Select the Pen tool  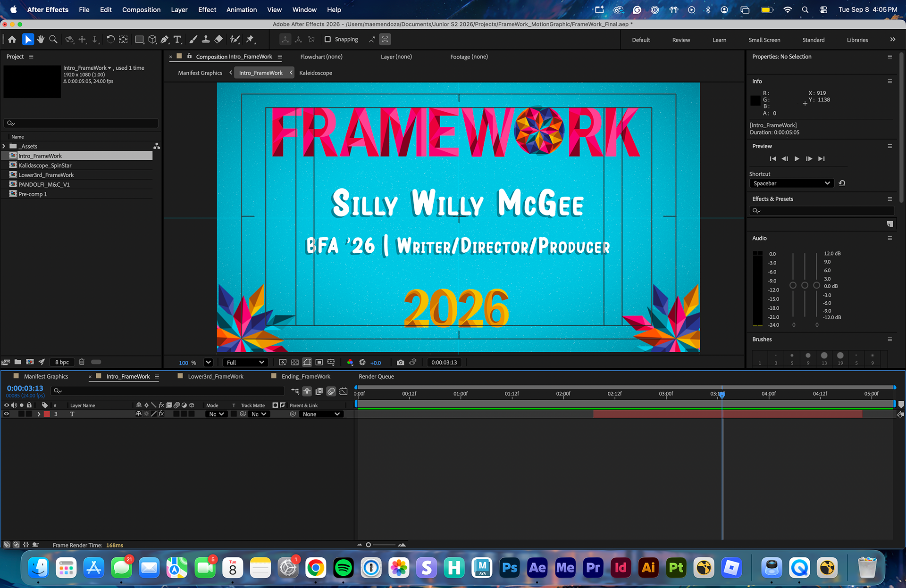tap(165, 40)
